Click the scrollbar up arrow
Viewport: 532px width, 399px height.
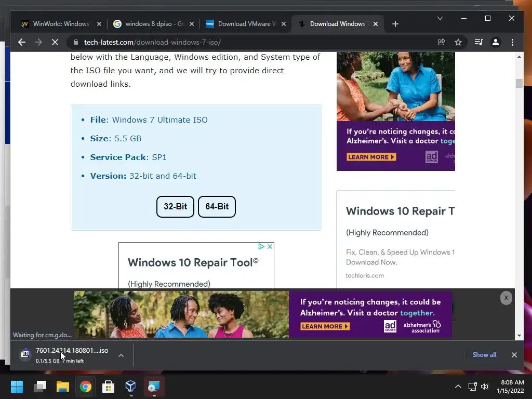(x=519, y=57)
